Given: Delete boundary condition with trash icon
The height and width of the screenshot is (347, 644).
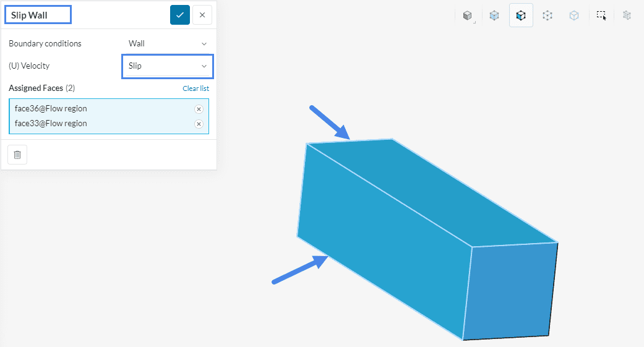Looking at the screenshot, I should point(17,155).
